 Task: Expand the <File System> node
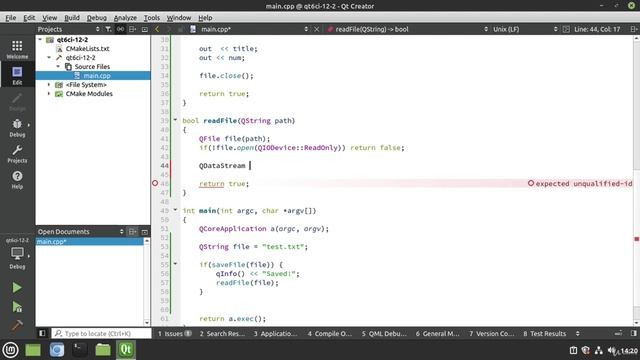49,84
